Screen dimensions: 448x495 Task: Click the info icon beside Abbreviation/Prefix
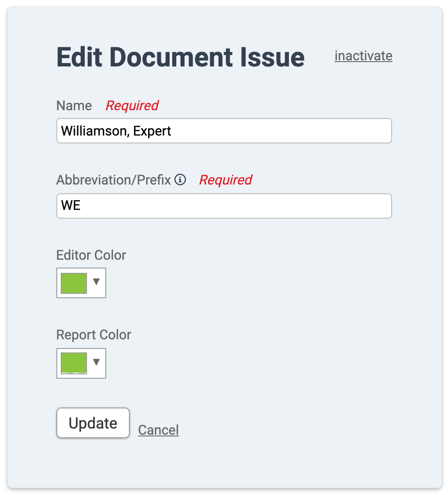[180, 180]
